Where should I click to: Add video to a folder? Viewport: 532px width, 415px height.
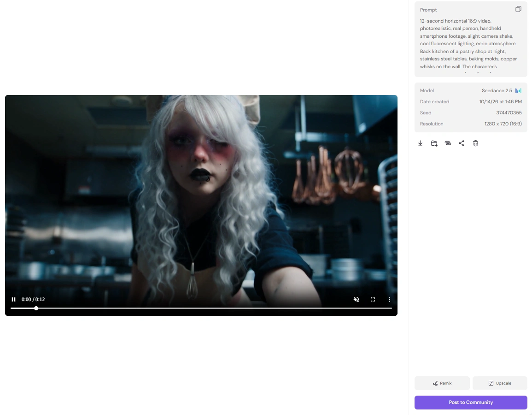click(x=434, y=143)
